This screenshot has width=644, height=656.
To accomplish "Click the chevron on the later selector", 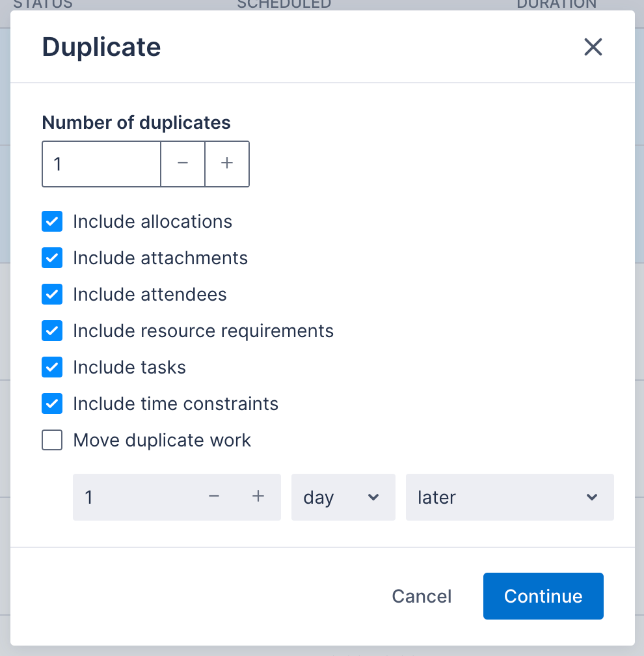I will pos(592,497).
